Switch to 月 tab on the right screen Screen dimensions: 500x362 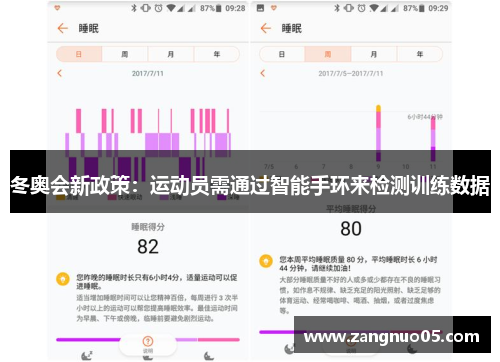374,54
